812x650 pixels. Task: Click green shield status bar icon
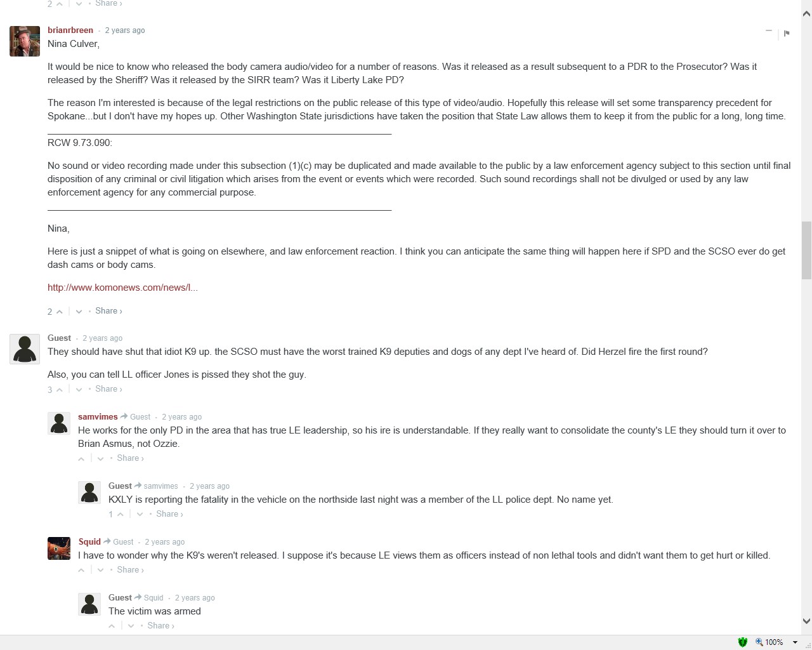(742, 642)
